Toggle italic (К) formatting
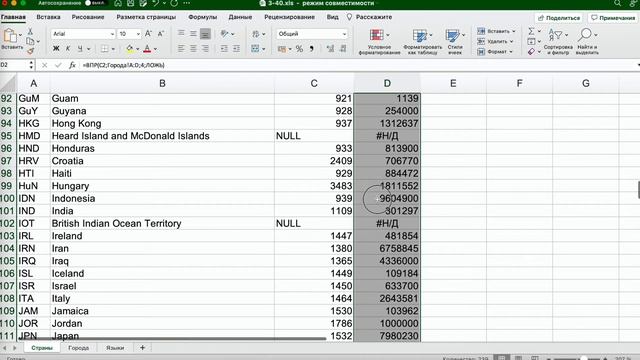This screenshot has width=640, height=360. (x=68, y=49)
